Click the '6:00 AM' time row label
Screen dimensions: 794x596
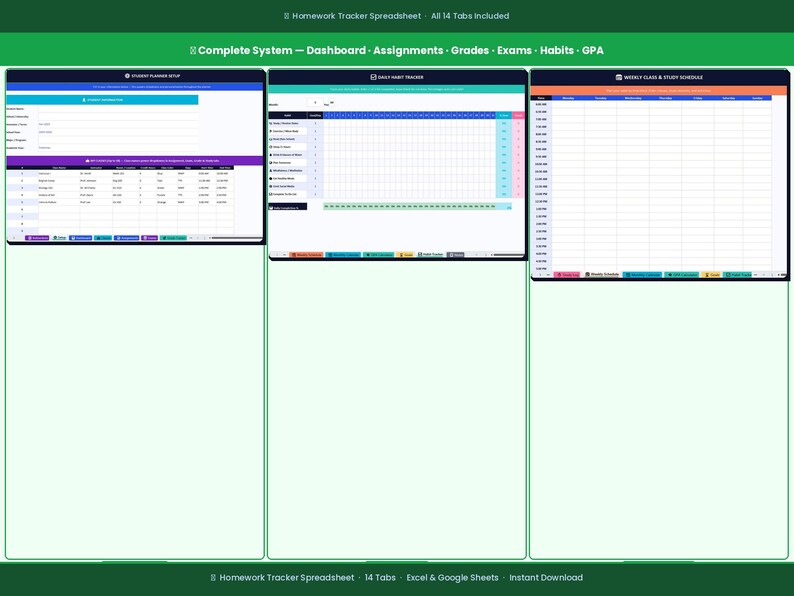541,104
